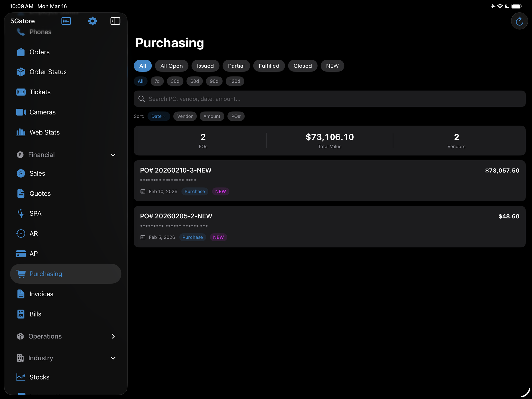Open the settings gear at the top
Viewport: 532px width, 399px height.
pyautogui.click(x=92, y=21)
